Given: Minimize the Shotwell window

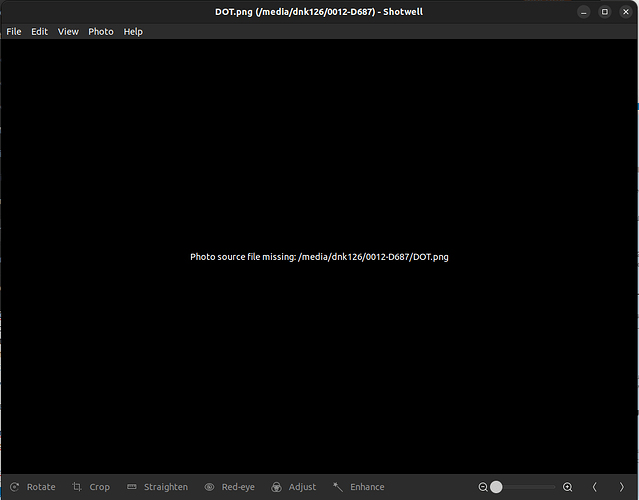Looking at the screenshot, I should point(584,12).
